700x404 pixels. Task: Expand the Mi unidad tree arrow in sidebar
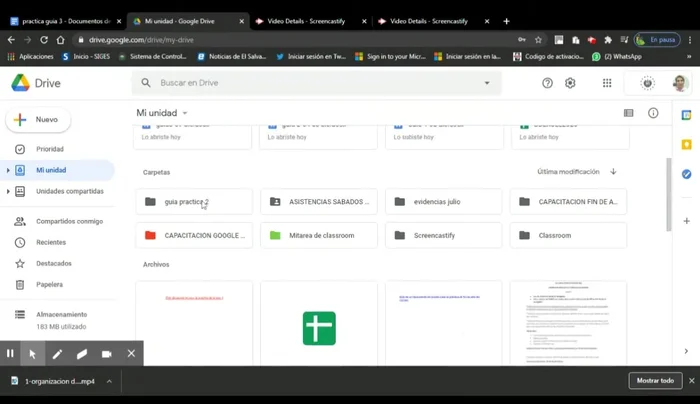click(x=8, y=170)
